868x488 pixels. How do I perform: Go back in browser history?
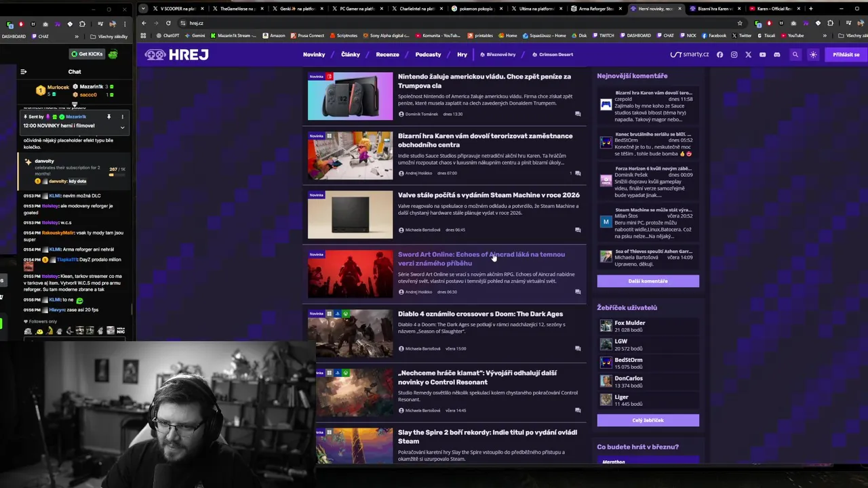[143, 23]
